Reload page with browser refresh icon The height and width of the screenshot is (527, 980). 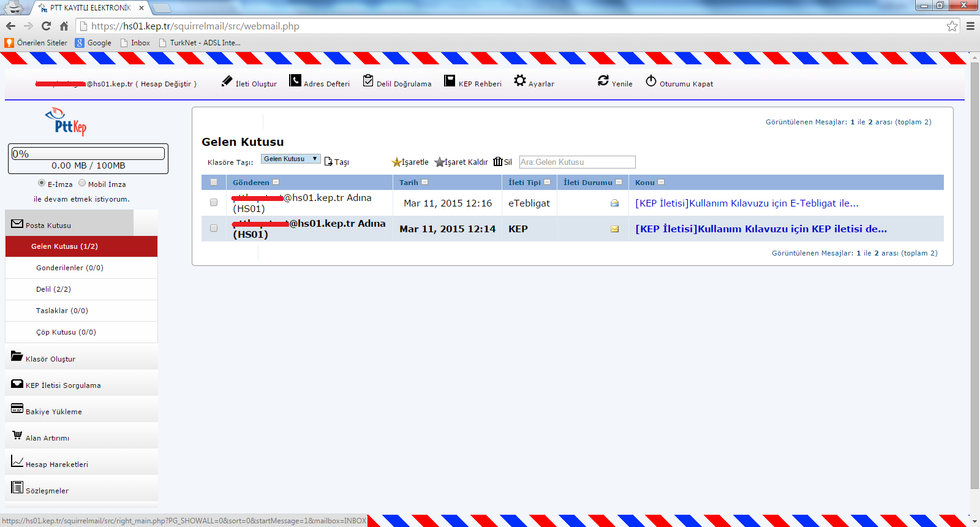click(x=46, y=26)
